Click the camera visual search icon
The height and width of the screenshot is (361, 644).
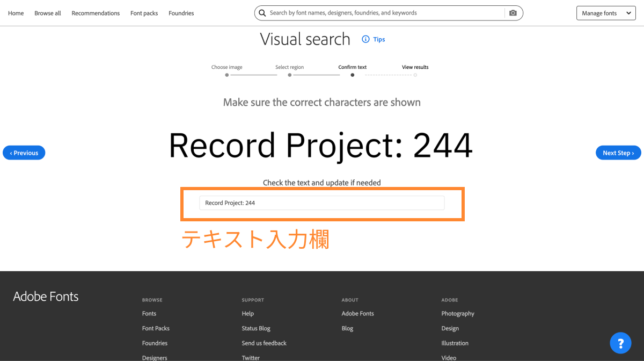pyautogui.click(x=513, y=13)
